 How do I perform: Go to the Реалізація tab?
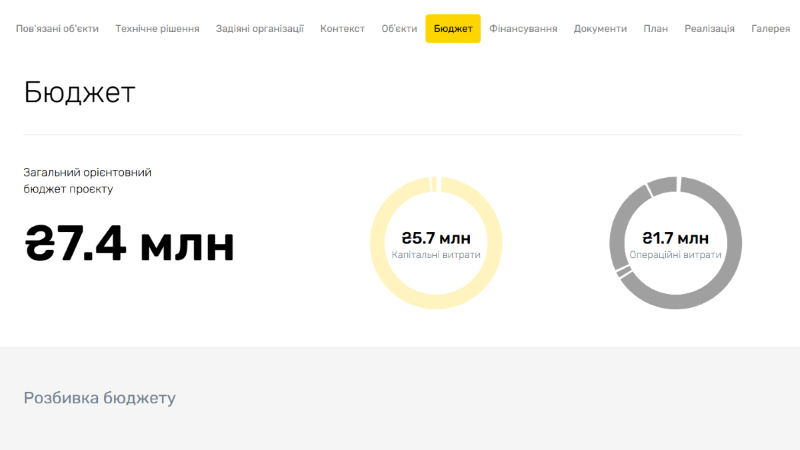(709, 29)
